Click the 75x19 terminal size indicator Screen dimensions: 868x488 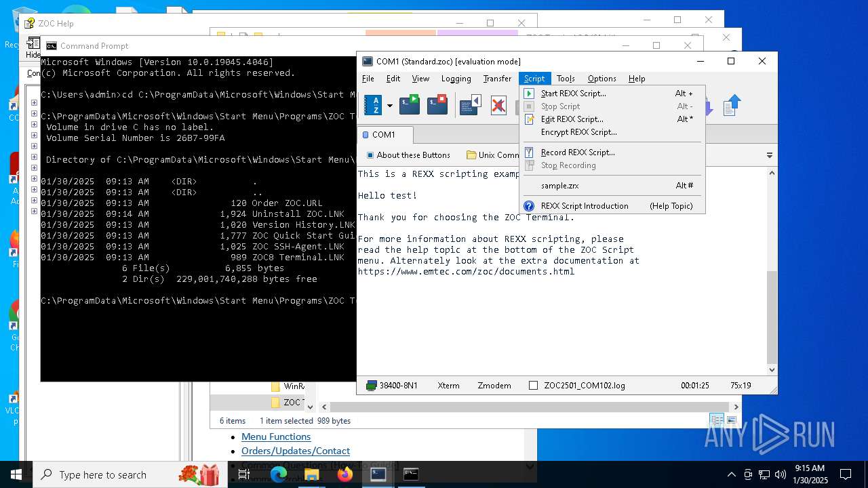(x=741, y=386)
